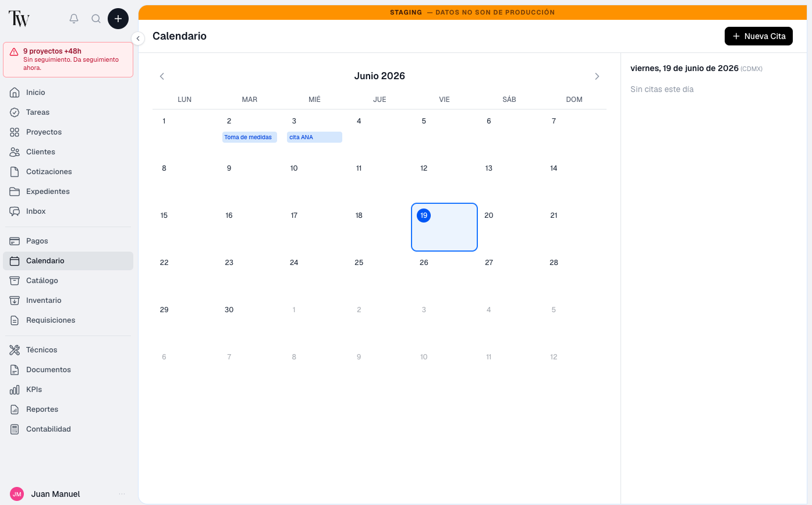Click the Juan Manuel profile name
Viewport: 812px width, 505px height.
point(56,494)
